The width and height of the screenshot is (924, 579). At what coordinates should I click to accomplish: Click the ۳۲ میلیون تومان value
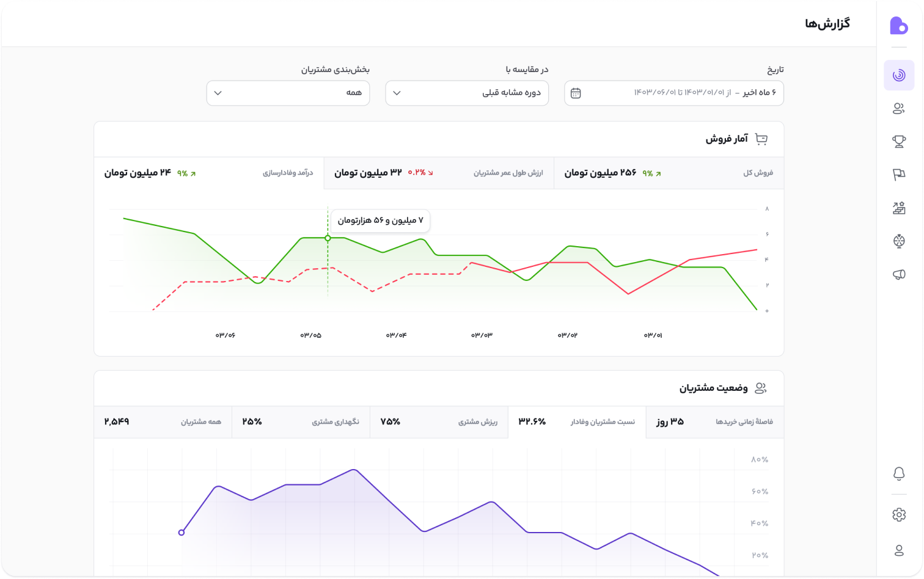point(368,173)
